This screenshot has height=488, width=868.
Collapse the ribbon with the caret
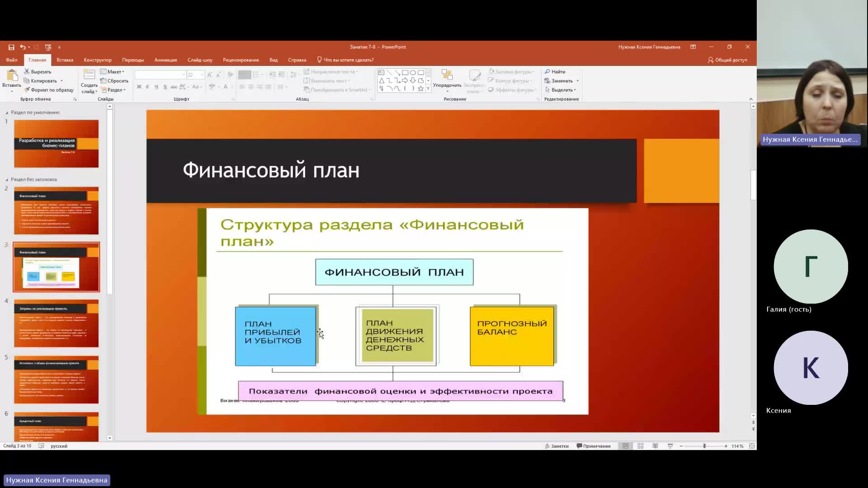[751, 99]
